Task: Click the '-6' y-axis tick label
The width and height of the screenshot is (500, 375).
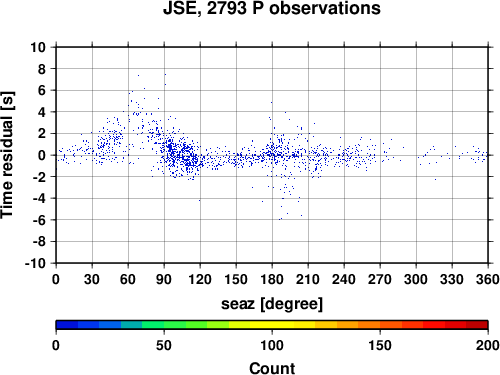Action: point(39,220)
